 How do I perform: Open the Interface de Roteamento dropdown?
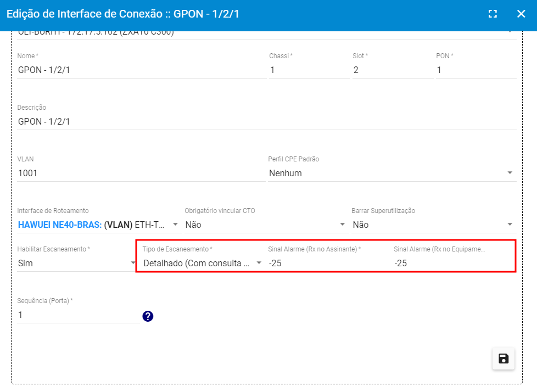coord(99,225)
